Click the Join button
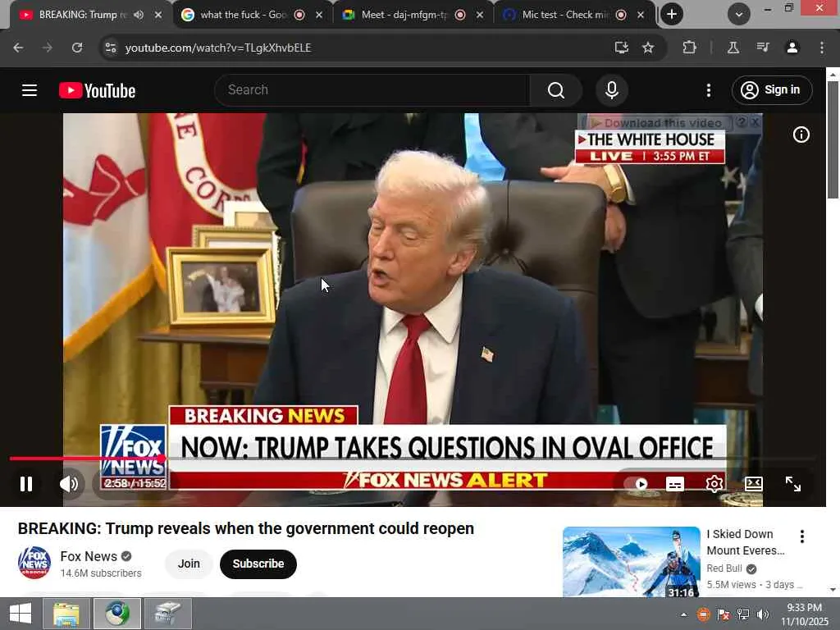Image resolution: width=840 pixels, height=630 pixels. [x=189, y=564]
